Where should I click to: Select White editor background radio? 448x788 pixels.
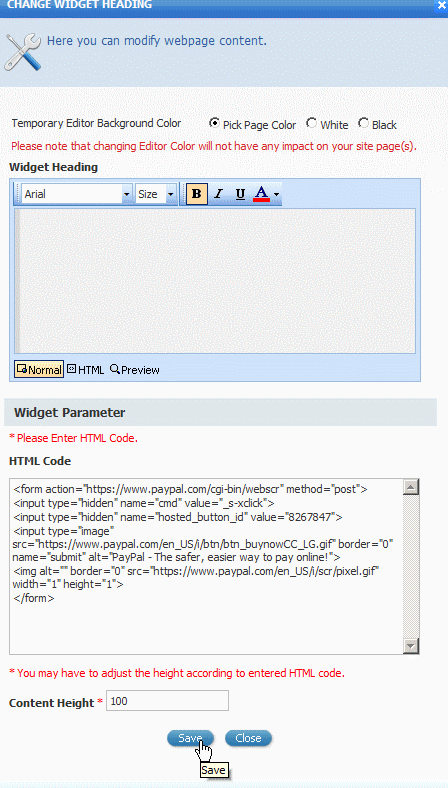(312, 123)
